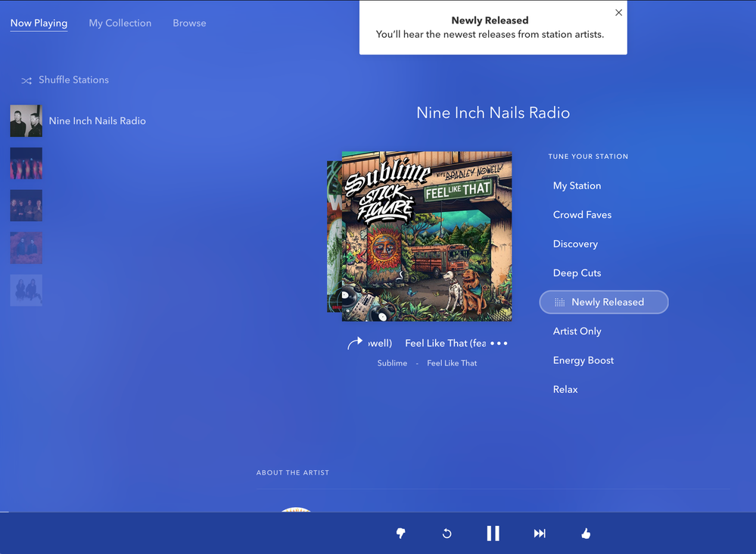The height and width of the screenshot is (554, 756).
Task: Select the Discovery station mode
Action: pyautogui.click(x=575, y=244)
